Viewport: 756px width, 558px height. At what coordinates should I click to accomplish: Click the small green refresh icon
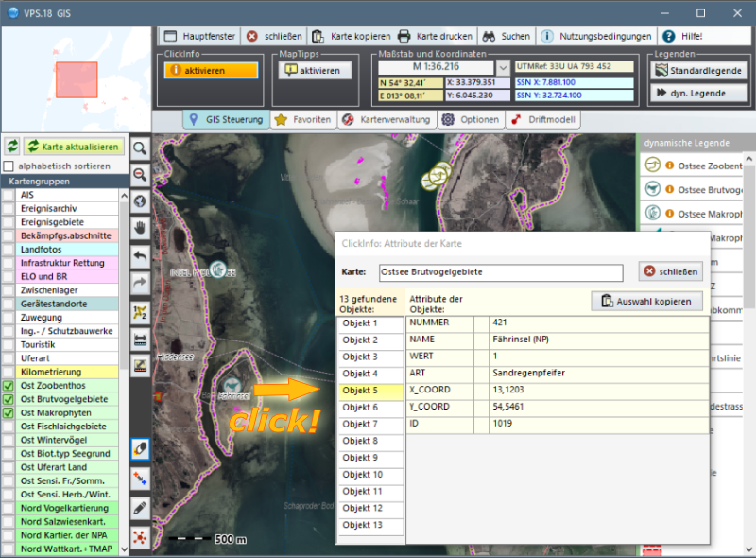click(x=12, y=147)
